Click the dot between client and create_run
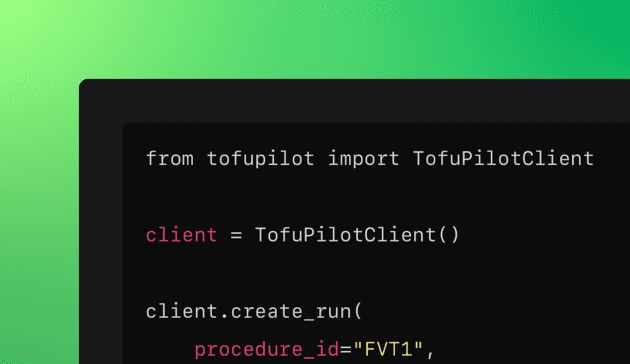 (224, 317)
